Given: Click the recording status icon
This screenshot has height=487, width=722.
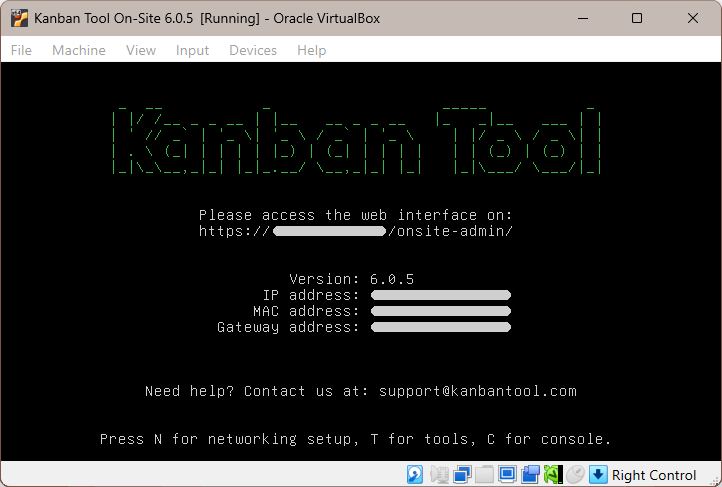Looking at the screenshot, I should pos(530,475).
